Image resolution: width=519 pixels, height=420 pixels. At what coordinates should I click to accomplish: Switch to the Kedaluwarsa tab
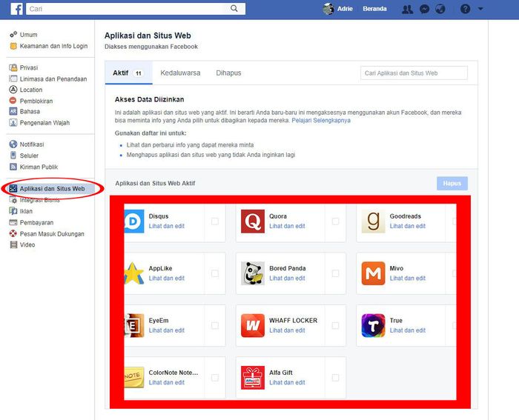tap(180, 73)
